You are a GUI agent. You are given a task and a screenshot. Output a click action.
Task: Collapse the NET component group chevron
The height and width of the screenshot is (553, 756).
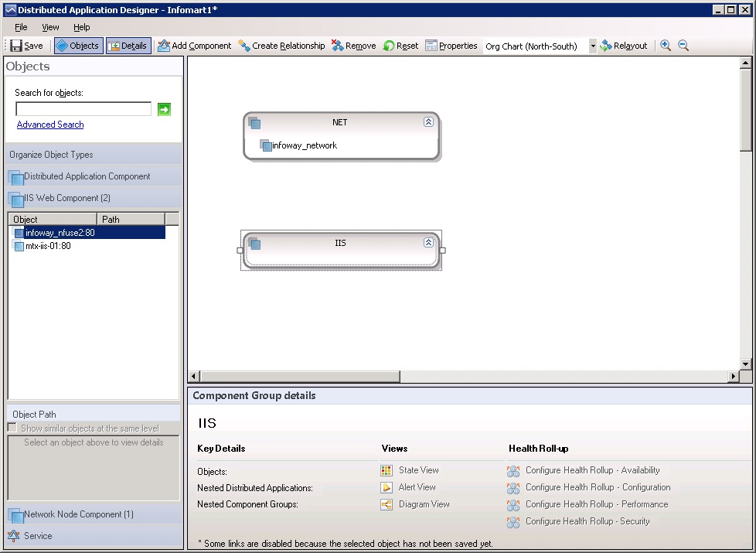[428, 122]
